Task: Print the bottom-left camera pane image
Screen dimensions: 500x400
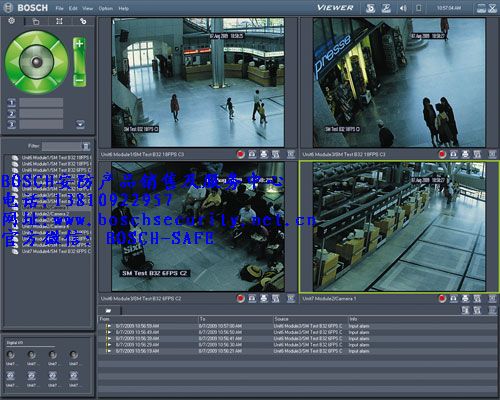Action: tap(264, 298)
